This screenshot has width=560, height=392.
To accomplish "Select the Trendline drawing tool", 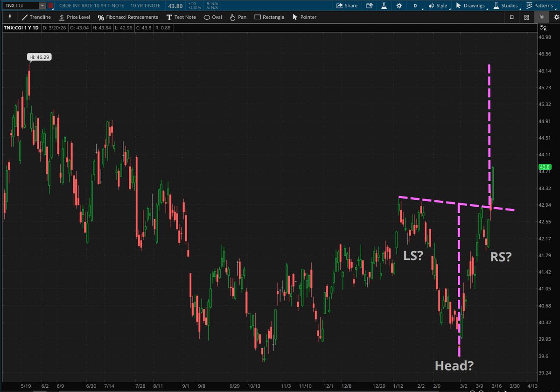I will click(x=36, y=17).
